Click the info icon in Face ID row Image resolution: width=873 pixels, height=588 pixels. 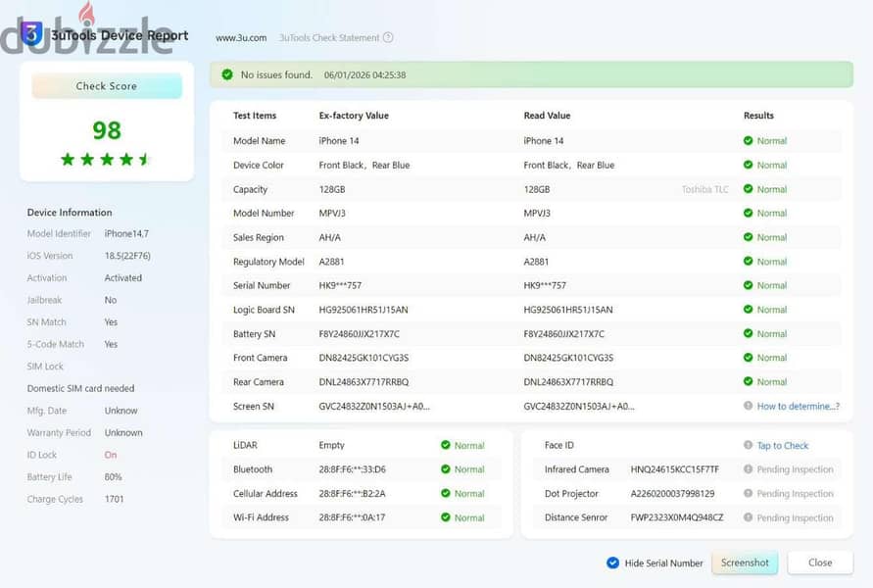[748, 445]
